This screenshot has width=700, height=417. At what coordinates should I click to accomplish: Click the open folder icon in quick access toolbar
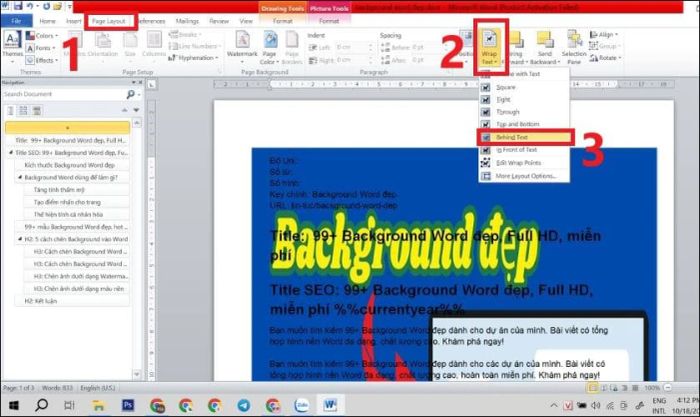click(x=58, y=6)
